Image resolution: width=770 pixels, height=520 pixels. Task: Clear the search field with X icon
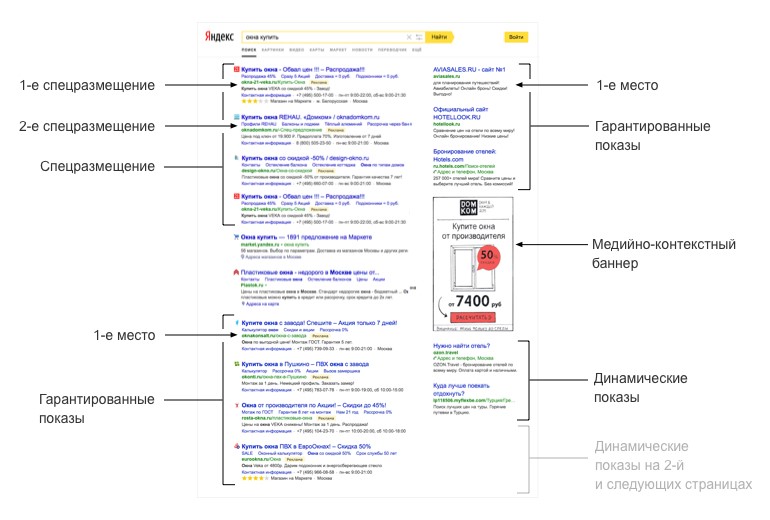tap(409, 37)
